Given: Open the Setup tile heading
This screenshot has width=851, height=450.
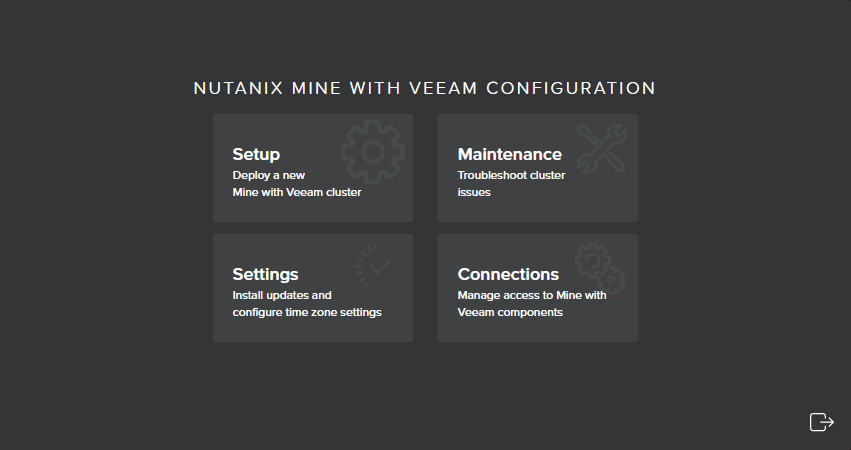Looking at the screenshot, I should click(x=256, y=154).
